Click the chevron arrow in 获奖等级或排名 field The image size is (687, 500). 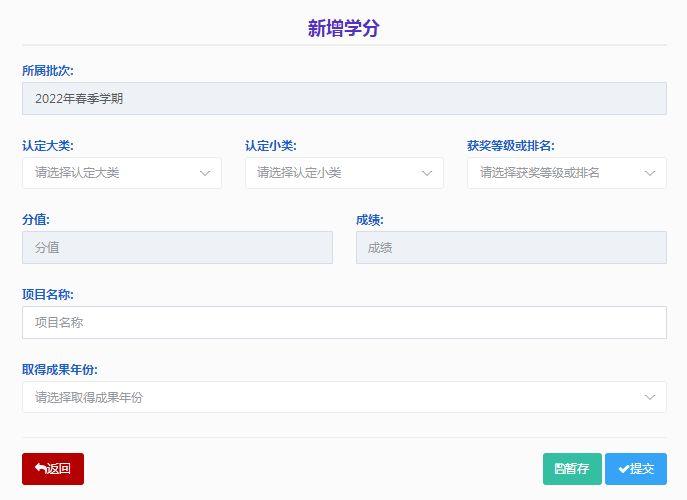coord(650,173)
